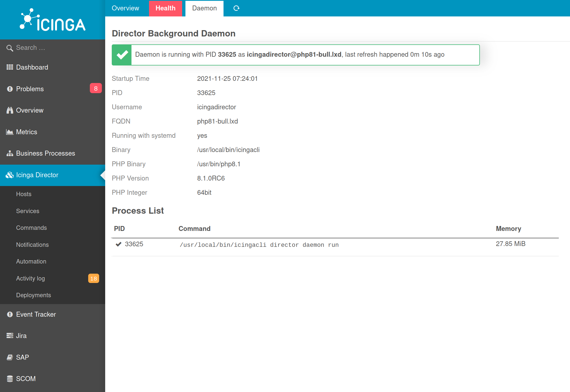This screenshot has width=570, height=392.
Task: Open the Deployments page
Action: tap(33, 295)
